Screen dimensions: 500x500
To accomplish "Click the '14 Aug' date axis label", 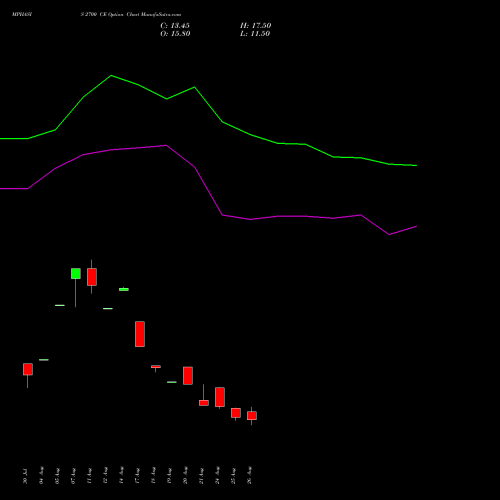I will (121, 475).
